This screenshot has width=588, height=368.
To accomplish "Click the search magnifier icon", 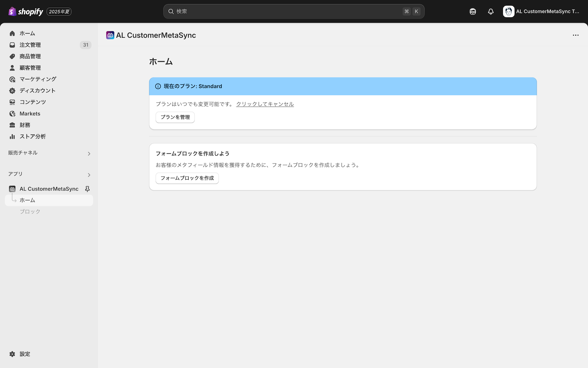I will click(x=171, y=11).
